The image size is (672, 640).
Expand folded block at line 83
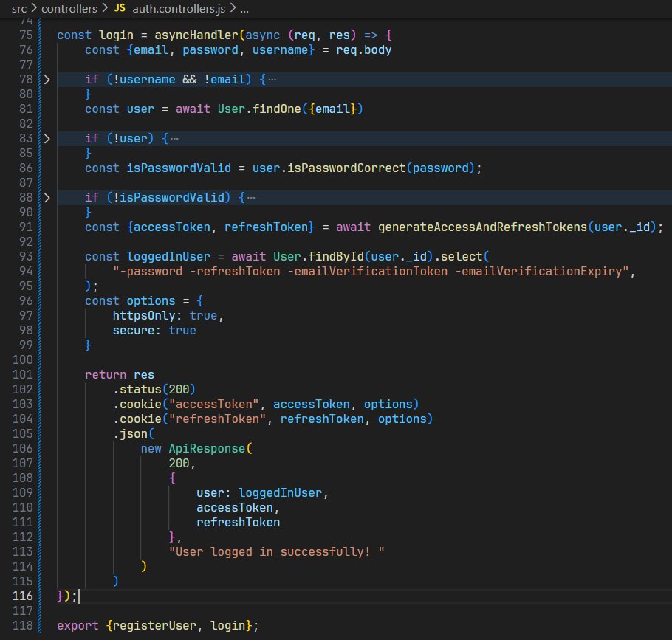coord(47,139)
